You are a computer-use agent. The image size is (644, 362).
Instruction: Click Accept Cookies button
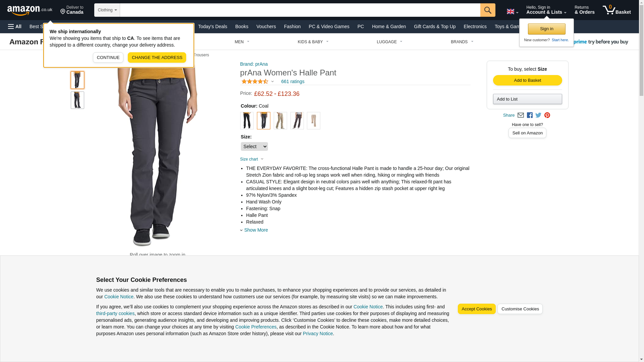click(476, 309)
